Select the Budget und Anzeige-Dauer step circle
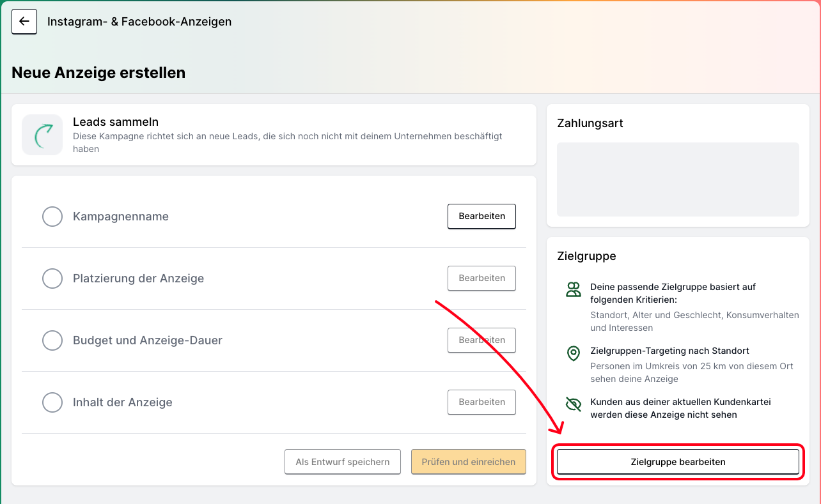Image resolution: width=821 pixels, height=504 pixels. coord(52,340)
